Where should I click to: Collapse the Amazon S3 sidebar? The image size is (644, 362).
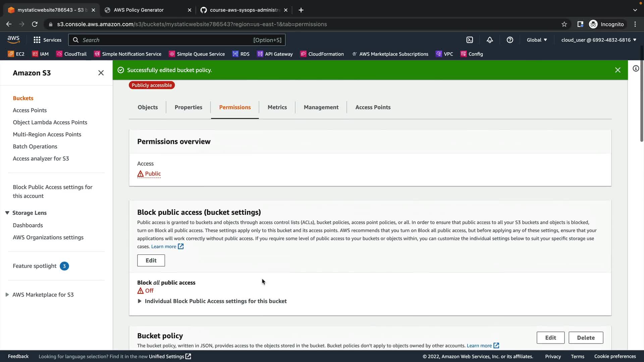(101, 73)
